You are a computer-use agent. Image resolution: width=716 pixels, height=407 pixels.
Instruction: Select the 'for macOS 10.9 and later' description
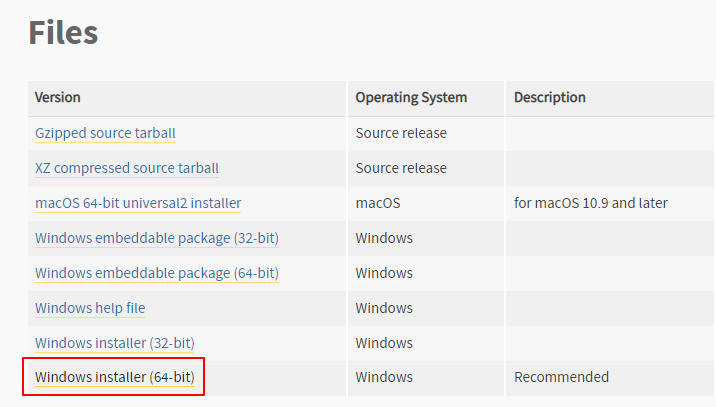coord(590,203)
